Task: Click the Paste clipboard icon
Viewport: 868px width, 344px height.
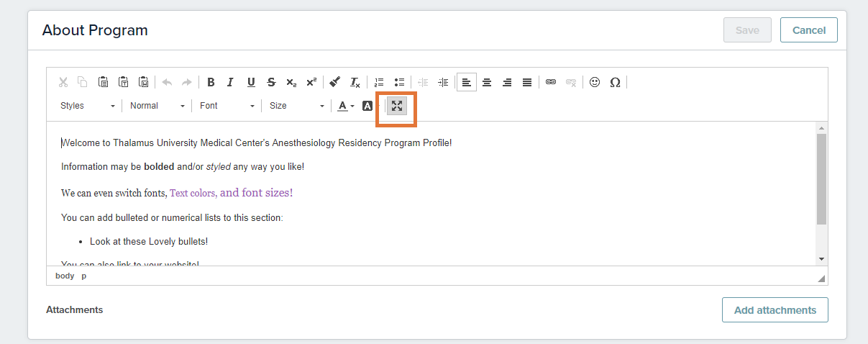Action: tap(103, 82)
